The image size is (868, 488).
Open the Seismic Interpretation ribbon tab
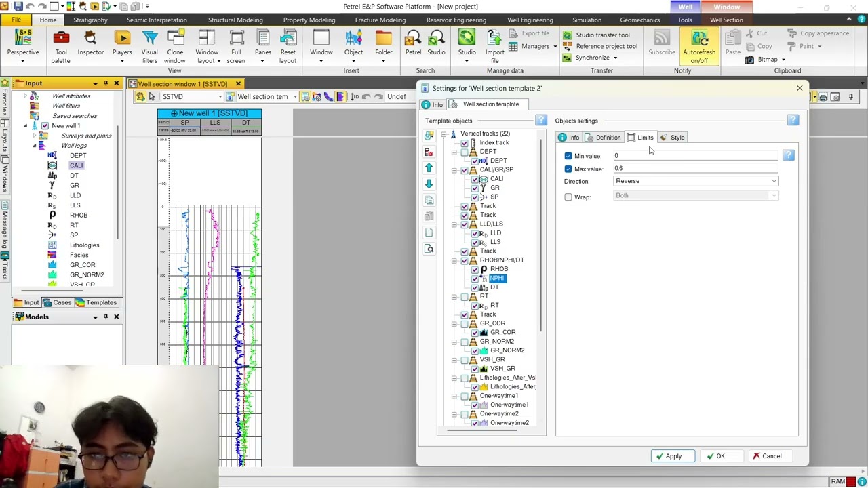(157, 20)
